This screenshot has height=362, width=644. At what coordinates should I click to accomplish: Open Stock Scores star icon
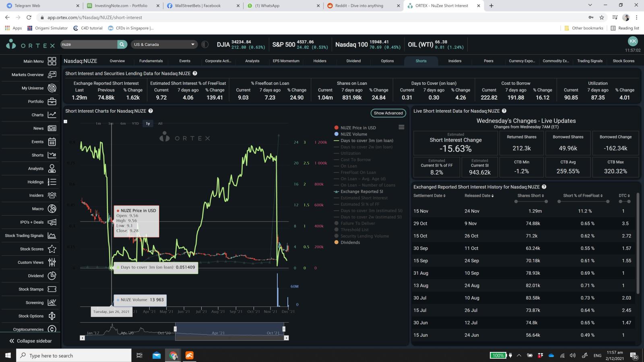(x=52, y=249)
